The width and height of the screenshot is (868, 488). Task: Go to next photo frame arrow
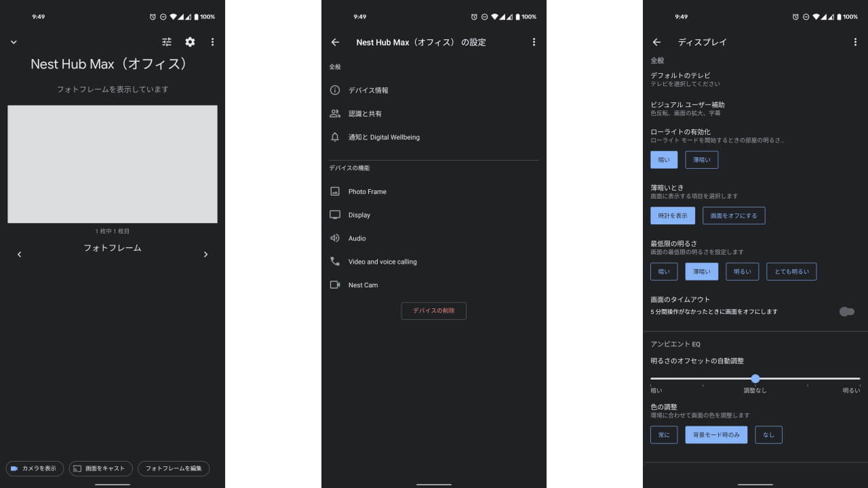(206, 254)
